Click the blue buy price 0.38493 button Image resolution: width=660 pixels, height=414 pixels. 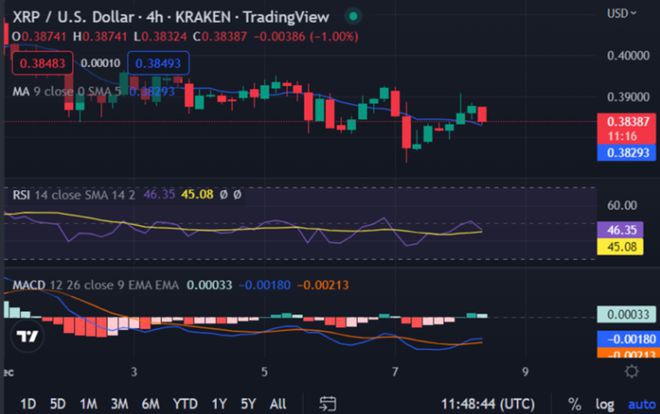pos(157,62)
